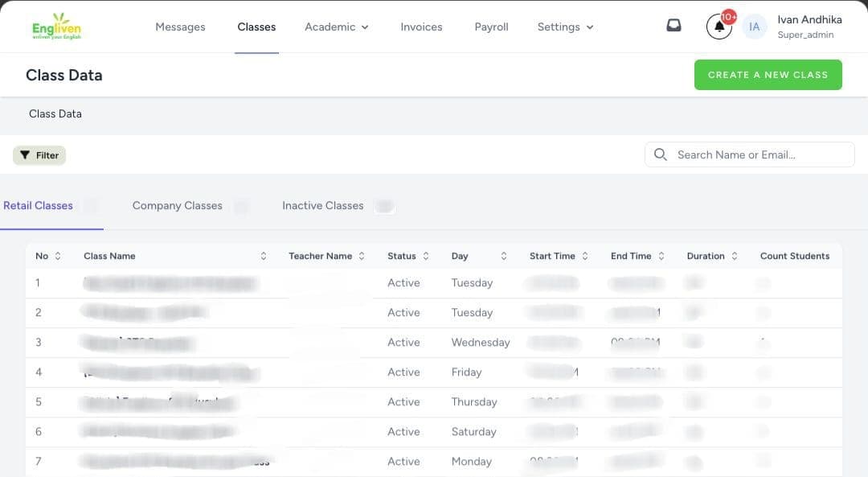868x477 pixels.
Task: Sort by Class Name column arrows
Action: pos(264,256)
